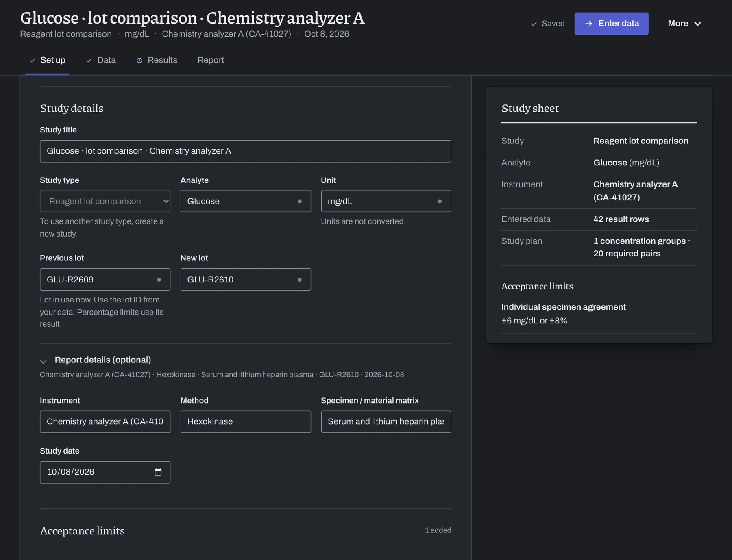Click the Instrument field in Report details
732x560 pixels.
click(105, 422)
